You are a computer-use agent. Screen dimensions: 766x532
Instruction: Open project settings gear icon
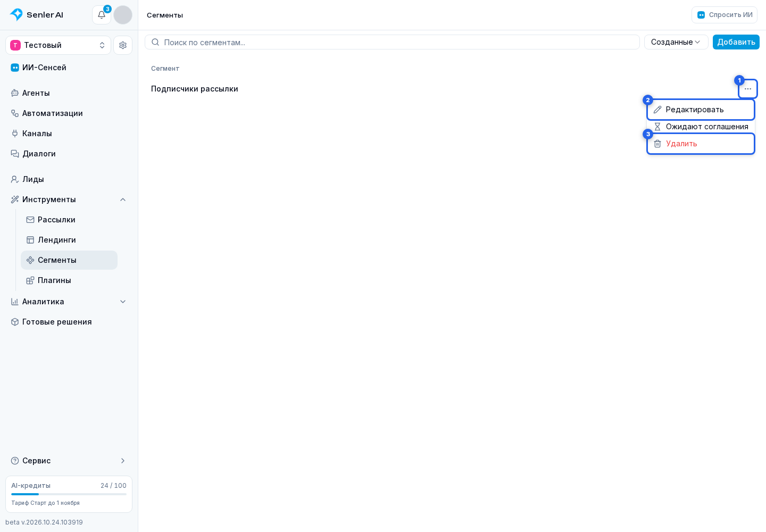(x=123, y=45)
